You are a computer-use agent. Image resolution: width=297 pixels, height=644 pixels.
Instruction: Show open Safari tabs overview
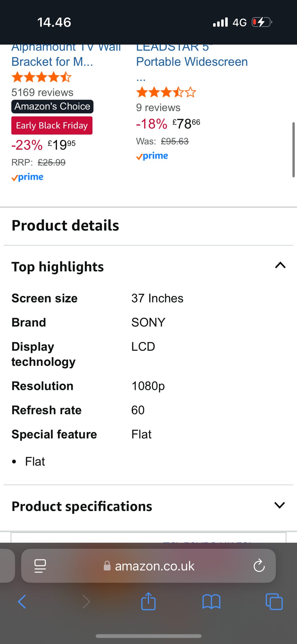[x=274, y=602]
